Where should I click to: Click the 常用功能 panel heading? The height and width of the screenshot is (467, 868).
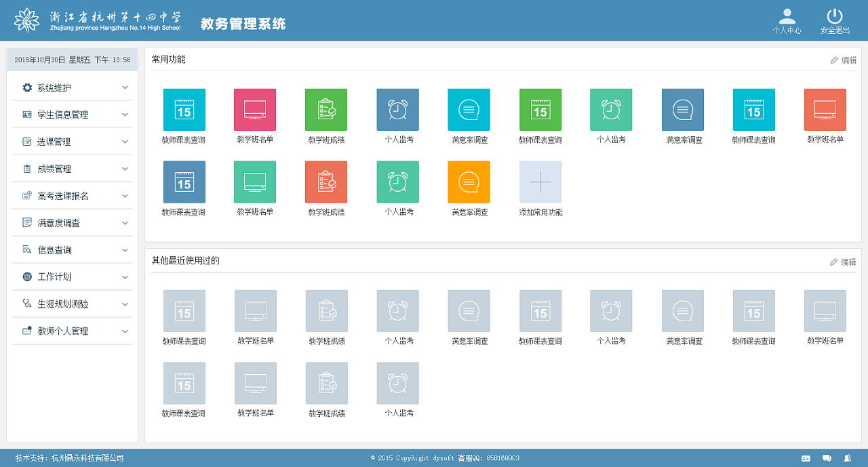169,60
